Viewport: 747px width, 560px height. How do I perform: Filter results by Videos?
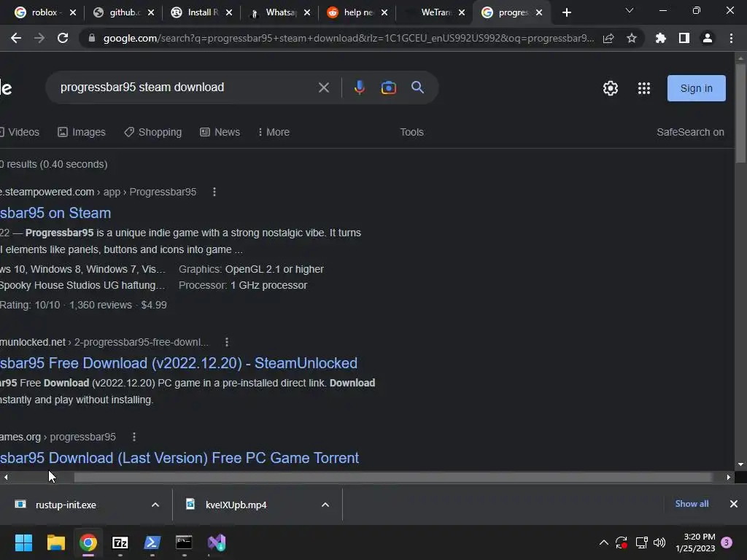click(20, 132)
